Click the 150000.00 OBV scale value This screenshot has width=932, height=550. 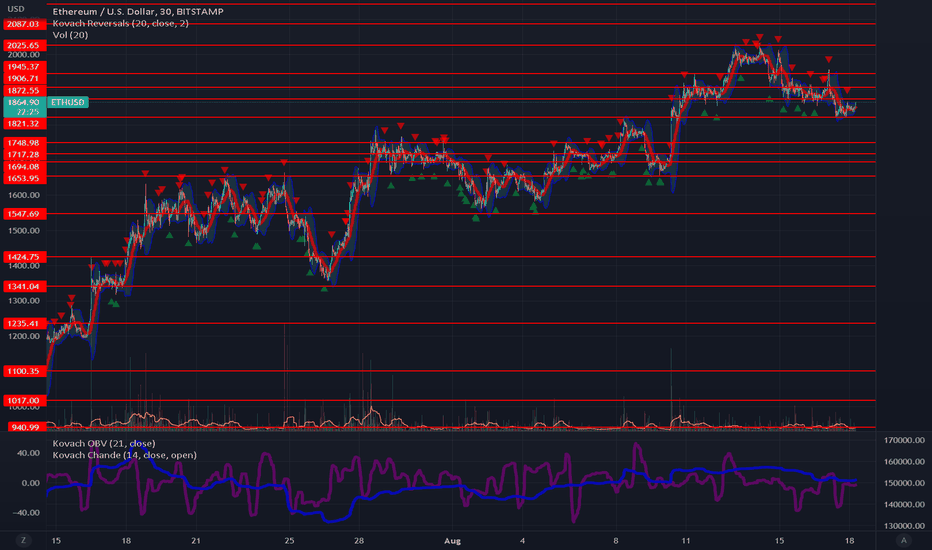(905, 483)
